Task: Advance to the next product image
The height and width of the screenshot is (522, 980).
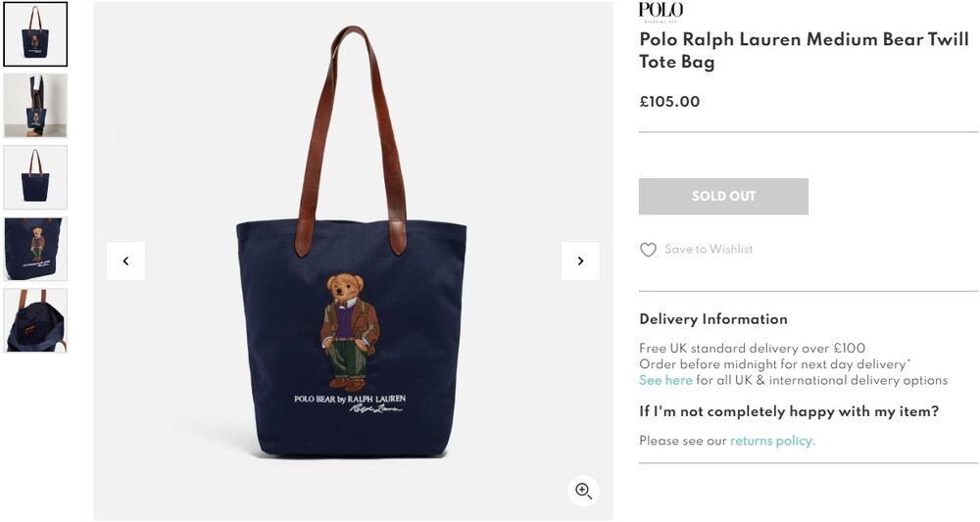Action: pos(580,261)
